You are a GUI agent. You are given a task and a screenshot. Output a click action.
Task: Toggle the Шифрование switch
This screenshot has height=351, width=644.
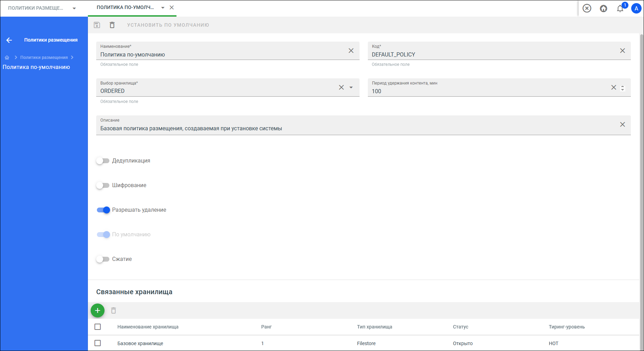coord(103,185)
